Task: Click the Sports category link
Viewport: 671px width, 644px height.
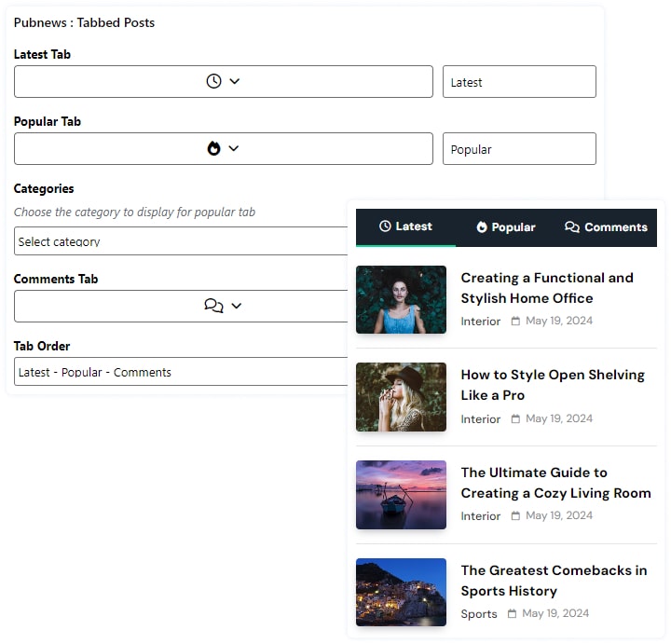Action: 479,614
